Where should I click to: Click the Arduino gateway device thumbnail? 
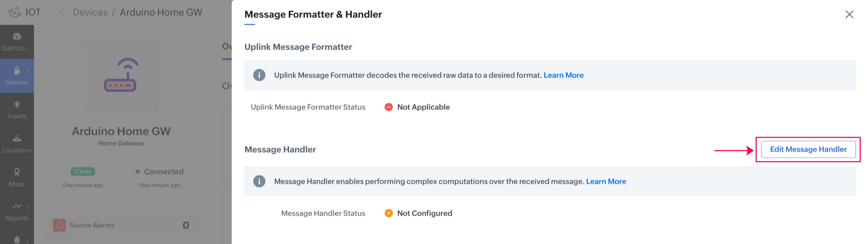coord(121,75)
